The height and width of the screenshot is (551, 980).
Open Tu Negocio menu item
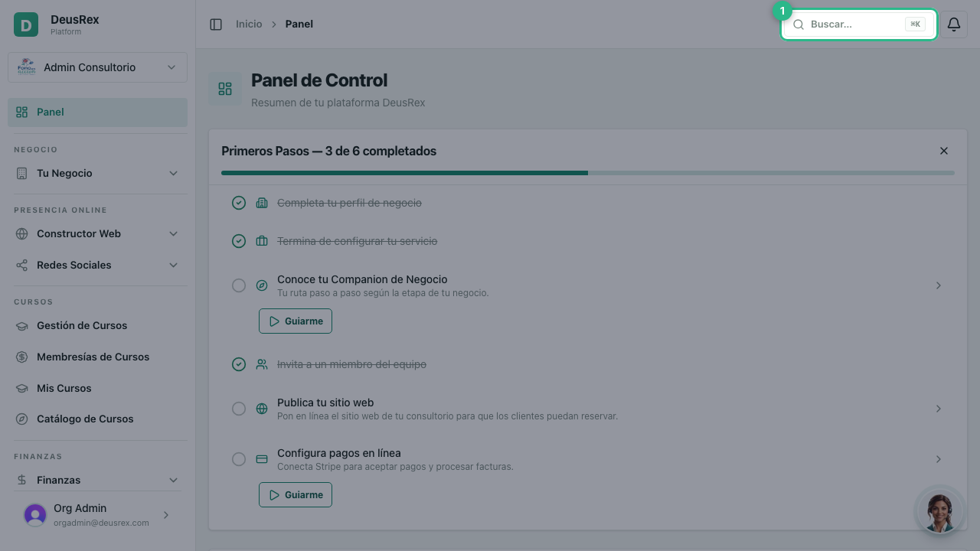(97, 173)
